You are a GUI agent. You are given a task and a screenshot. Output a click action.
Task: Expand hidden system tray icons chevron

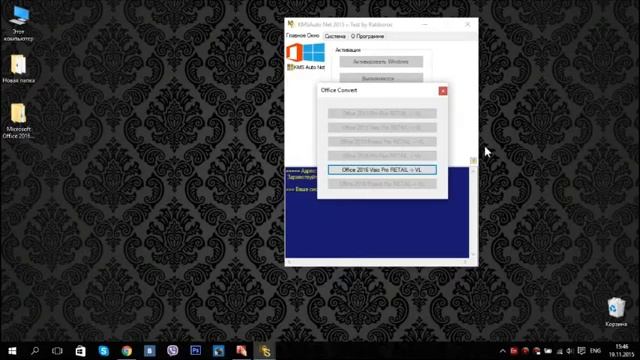(x=502, y=351)
